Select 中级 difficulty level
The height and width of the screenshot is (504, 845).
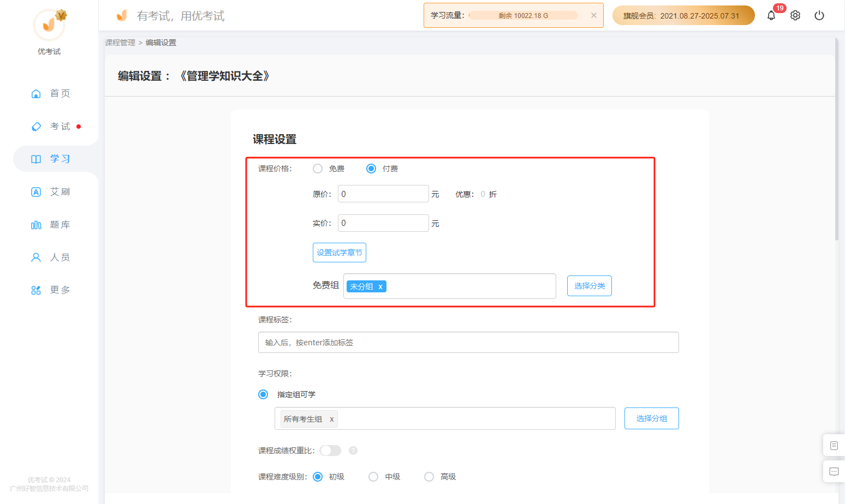point(373,477)
